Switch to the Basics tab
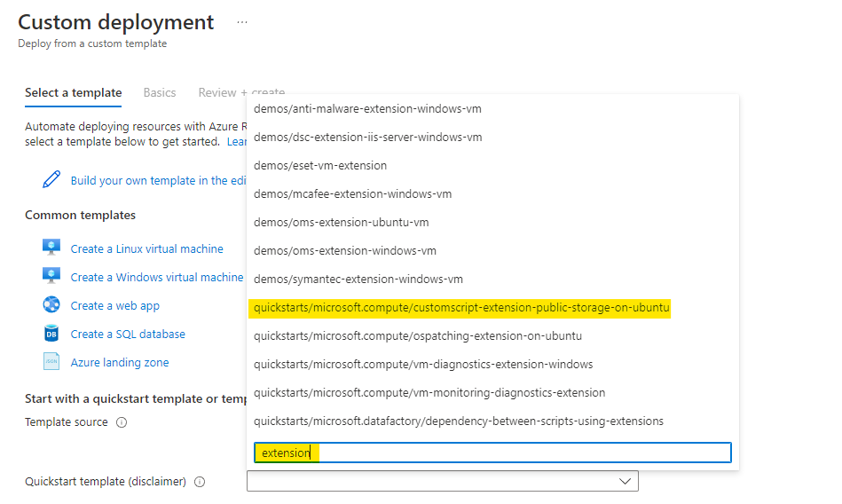 (160, 92)
